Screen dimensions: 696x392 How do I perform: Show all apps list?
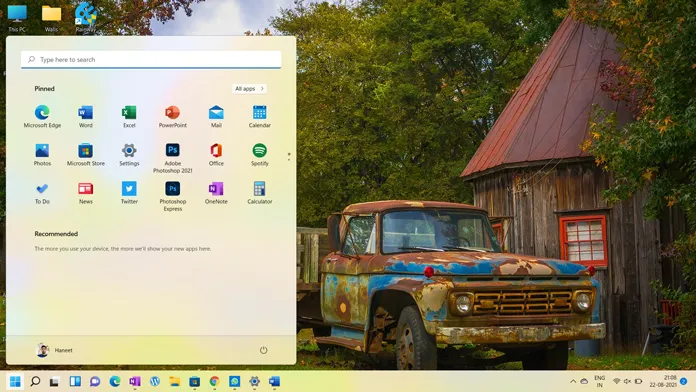[249, 89]
